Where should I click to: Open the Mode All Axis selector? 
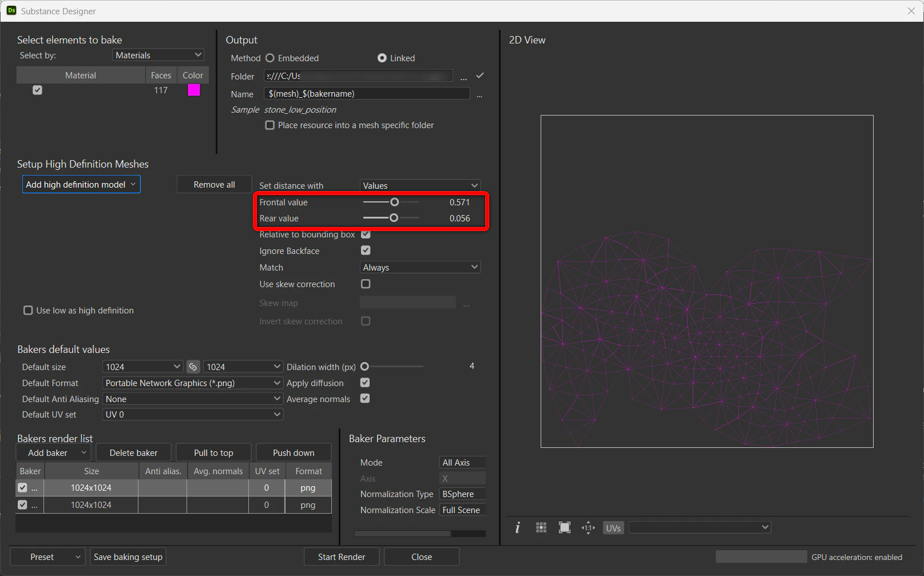tap(463, 463)
